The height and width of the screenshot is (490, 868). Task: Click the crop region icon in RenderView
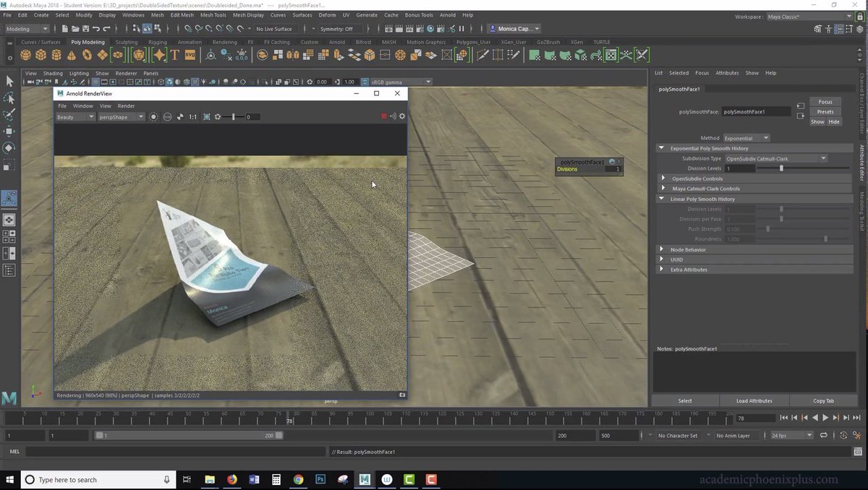(207, 116)
